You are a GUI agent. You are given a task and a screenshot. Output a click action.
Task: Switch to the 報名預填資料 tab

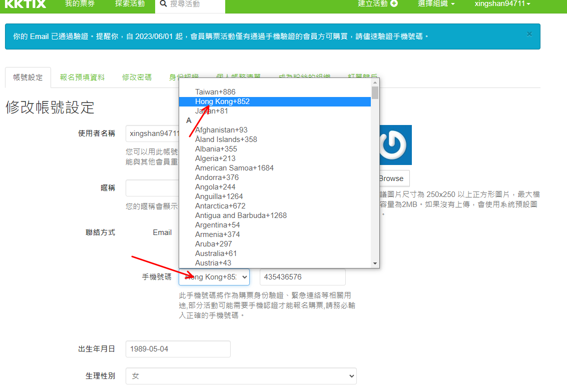(82, 77)
